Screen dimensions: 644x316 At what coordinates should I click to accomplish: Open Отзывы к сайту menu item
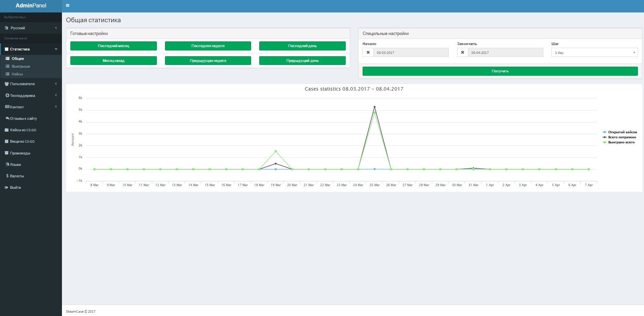click(31, 118)
